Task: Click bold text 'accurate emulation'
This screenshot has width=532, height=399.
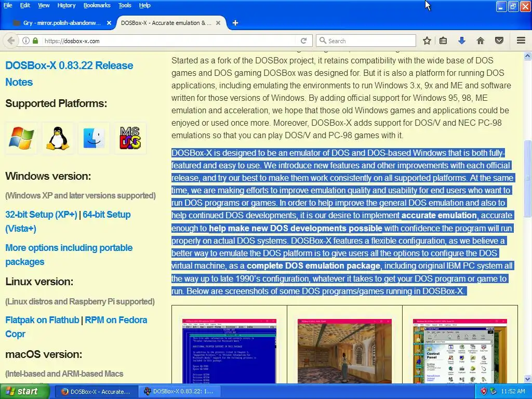Action: [439, 215]
